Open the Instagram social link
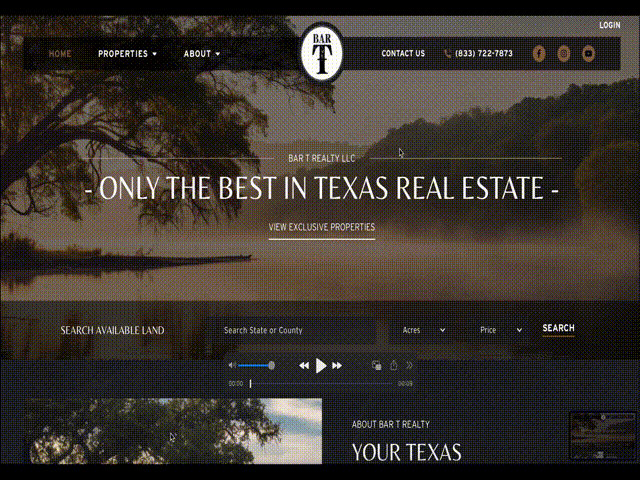640x480 pixels. (564, 53)
